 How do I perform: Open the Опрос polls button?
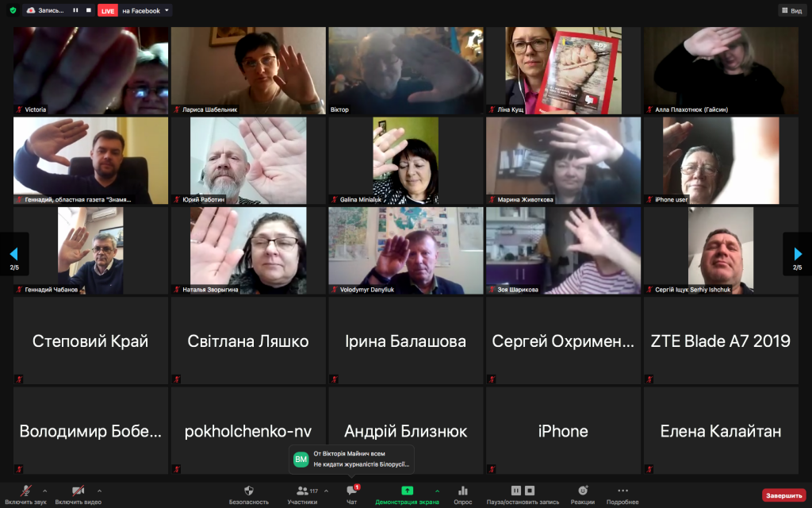pyautogui.click(x=463, y=495)
